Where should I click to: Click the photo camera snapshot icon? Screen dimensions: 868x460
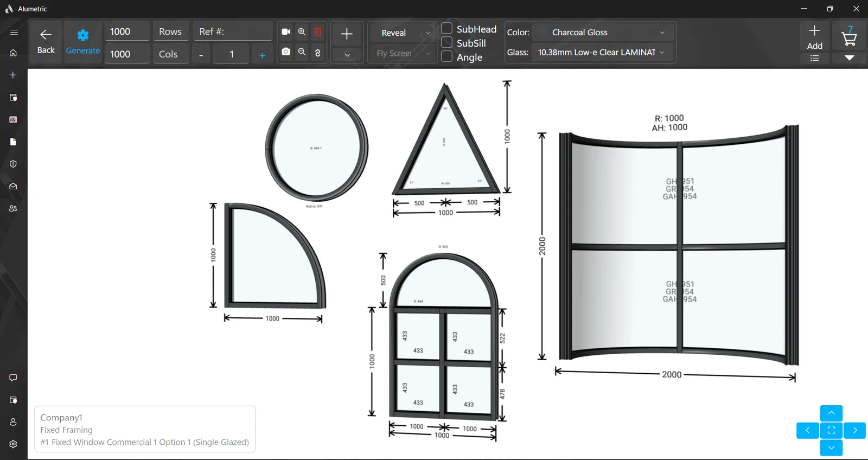click(286, 52)
